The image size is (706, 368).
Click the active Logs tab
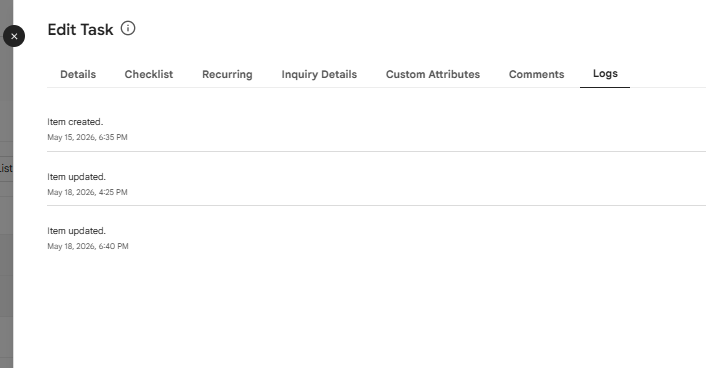pyautogui.click(x=605, y=73)
